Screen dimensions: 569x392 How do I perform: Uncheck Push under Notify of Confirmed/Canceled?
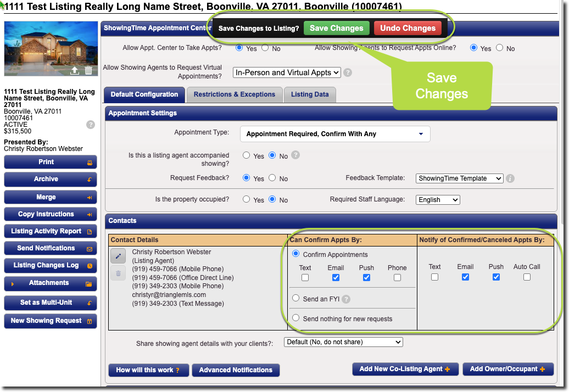(x=496, y=277)
